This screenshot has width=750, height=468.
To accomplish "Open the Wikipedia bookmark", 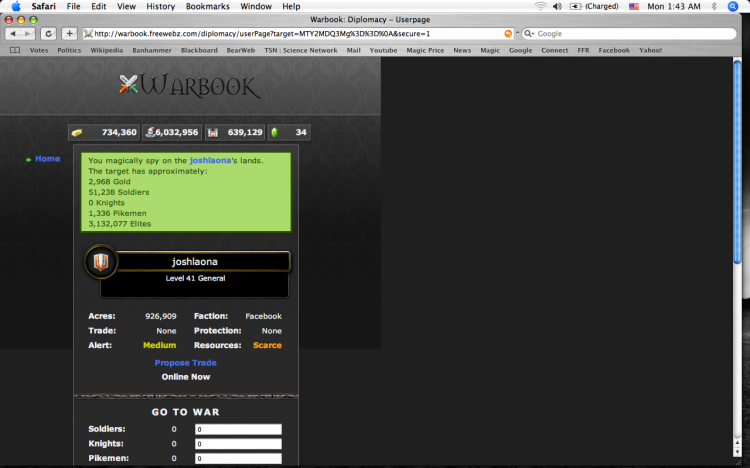I will pyautogui.click(x=107, y=50).
